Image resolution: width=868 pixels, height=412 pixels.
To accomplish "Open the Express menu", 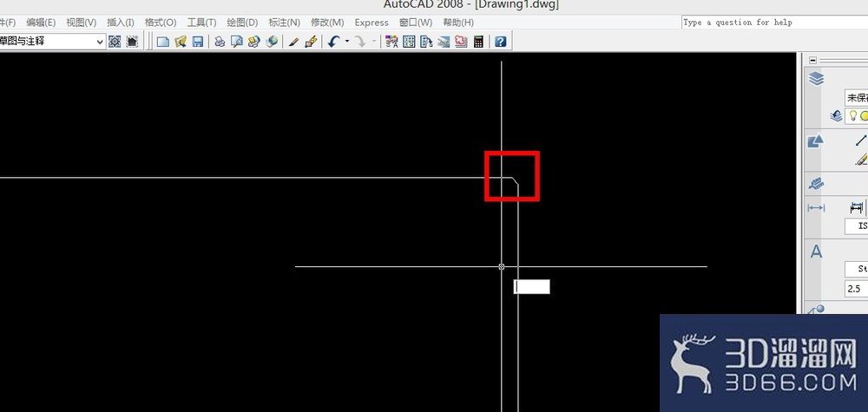I will [372, 23].
